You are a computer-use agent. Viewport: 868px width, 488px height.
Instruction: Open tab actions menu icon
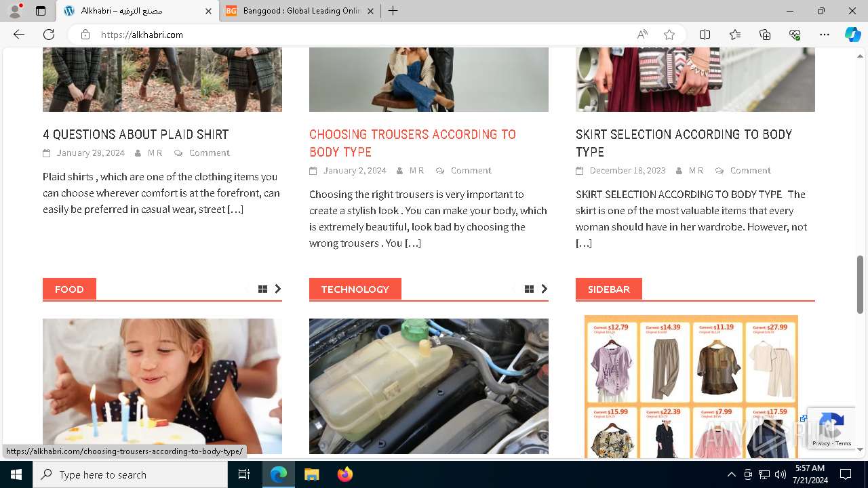point(41,11)
